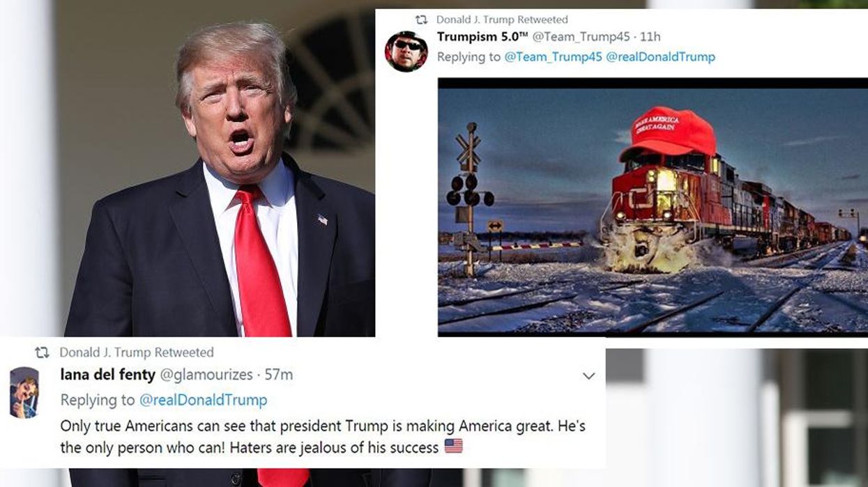Click the retweet icon above Trumpism 5.0 tweet
This screenshot has width=868, height=487.
421,20
